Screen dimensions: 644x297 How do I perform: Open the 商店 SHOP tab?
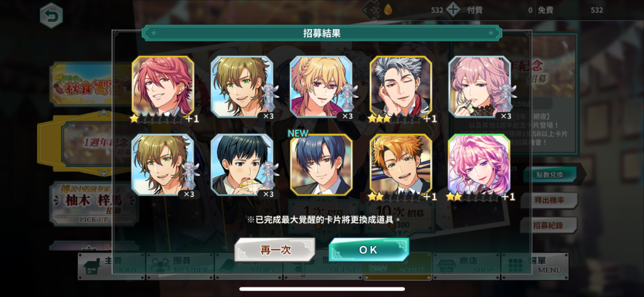pyautogui.click(x=466, y=266)
